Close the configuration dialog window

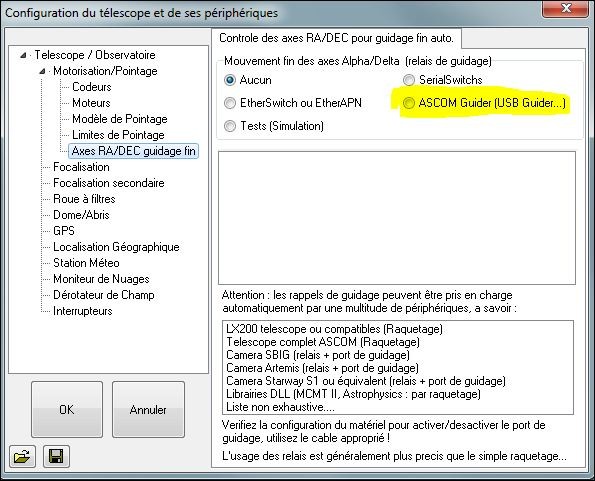click(566, 8)
